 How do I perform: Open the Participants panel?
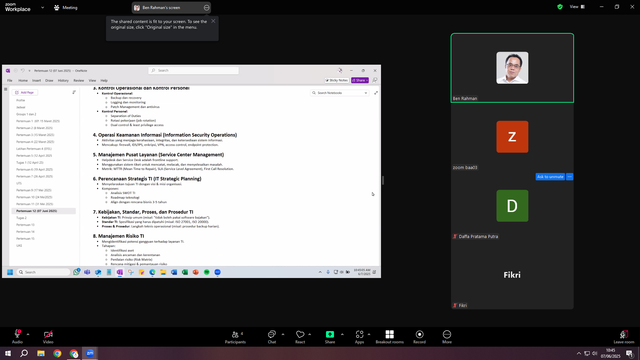tap(235, 337)
